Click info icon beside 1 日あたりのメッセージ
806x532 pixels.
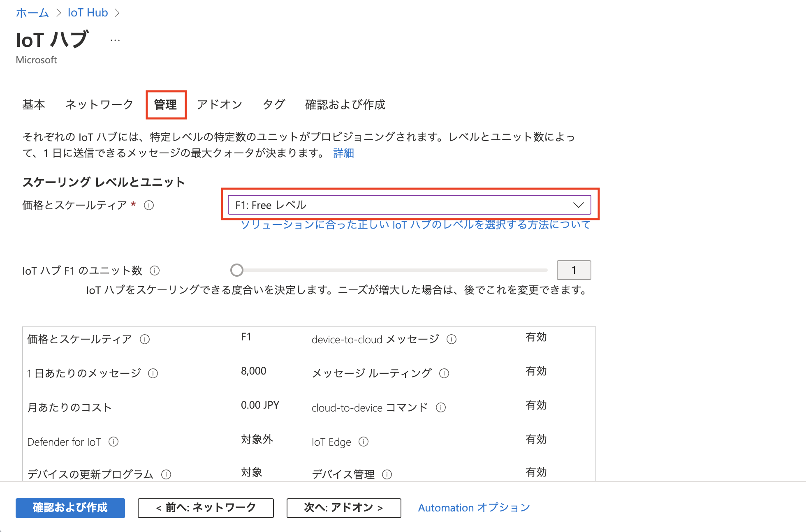(153, 373)
